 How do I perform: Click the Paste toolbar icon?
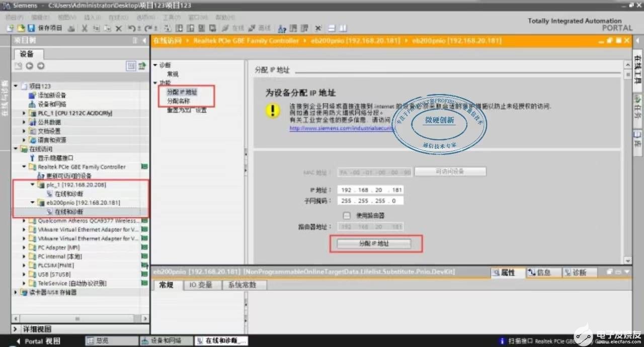coord(108,28)
